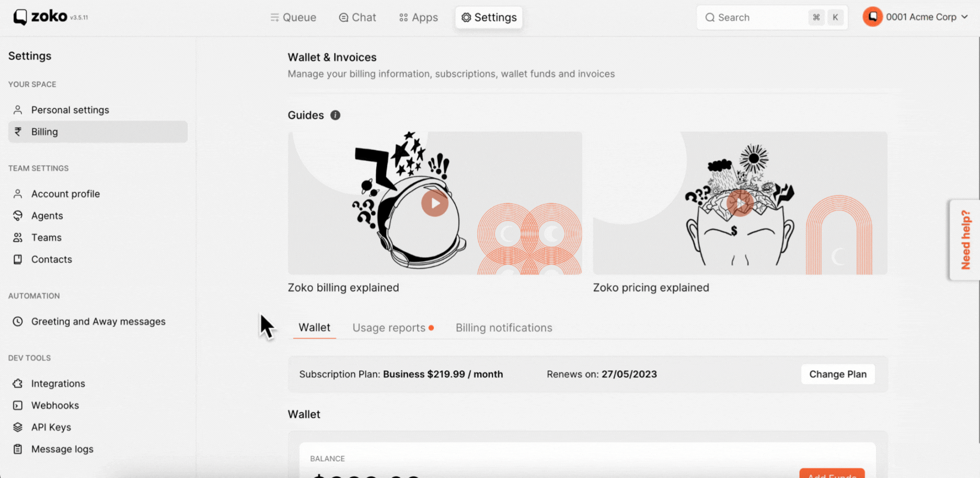Open Integrations in Dev Tools
Screen dimensions: 980x478
98,383
